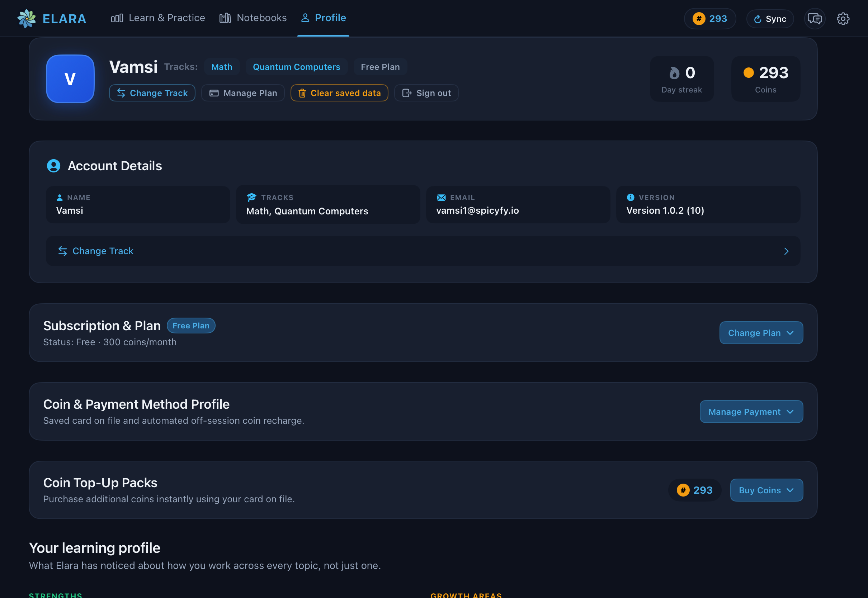Viewport: 868px width, 598px height.
Task: Click the Quantum Computers track chip
Action: click(297, 67)
